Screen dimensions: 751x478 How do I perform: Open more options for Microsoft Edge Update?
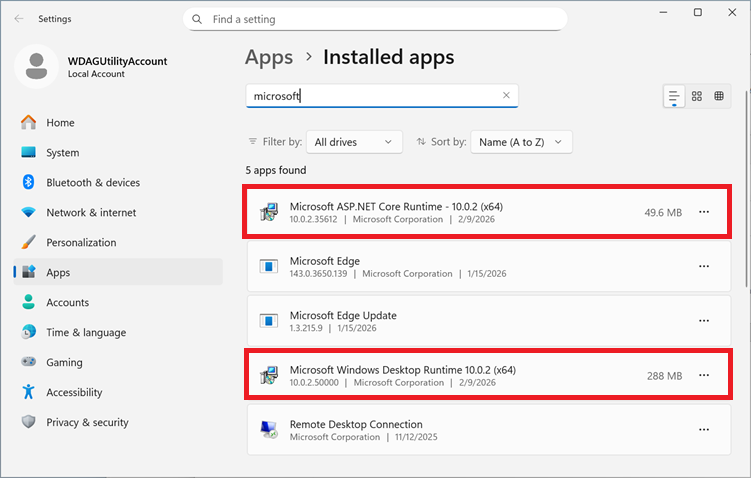[x=704, y=321]
